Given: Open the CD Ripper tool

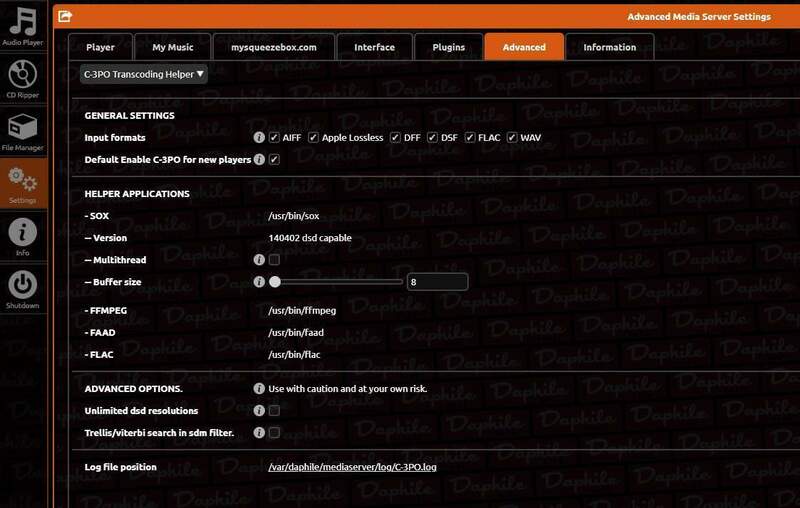Looking at the screenshot, I should 23,78.
